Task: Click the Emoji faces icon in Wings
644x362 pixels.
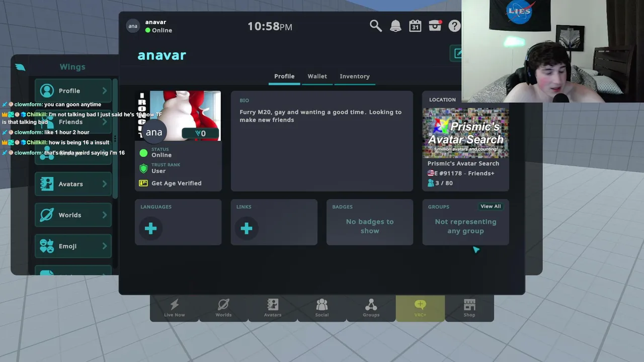Action: [47, 246]
